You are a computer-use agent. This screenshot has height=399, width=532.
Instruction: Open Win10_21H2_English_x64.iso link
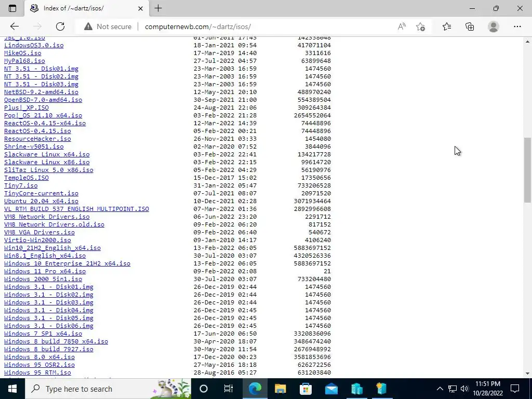click(52, 248)
